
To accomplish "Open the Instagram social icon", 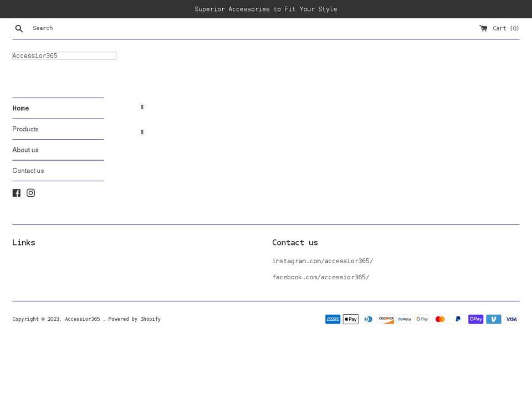I will 30,193.
